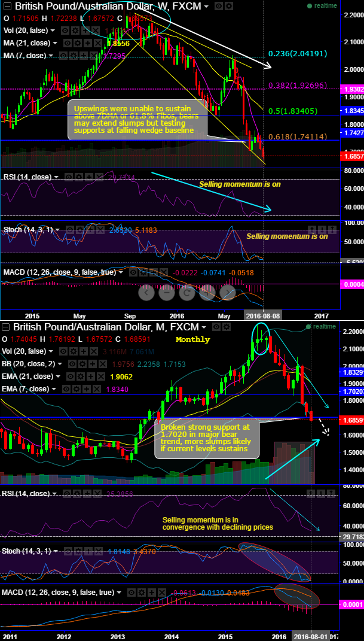364x641 pixels.
Task: Click plus icon beside MA (21, close)
Action: [x=88, y=43]
